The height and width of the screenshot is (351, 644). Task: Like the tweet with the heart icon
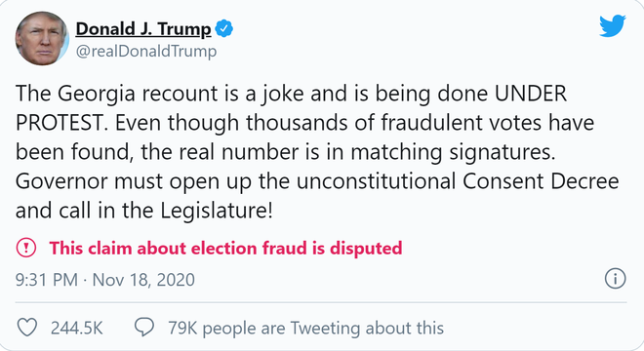click(x=27, y=328)
